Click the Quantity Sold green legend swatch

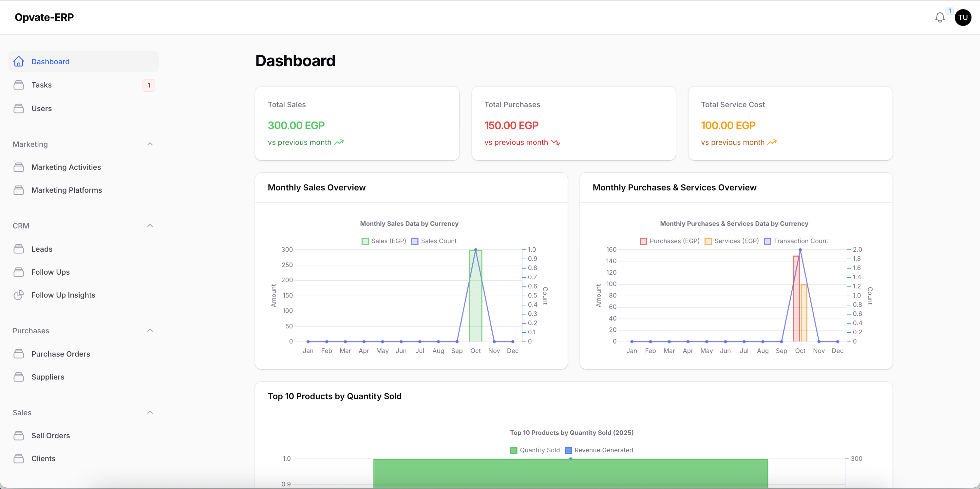513,450
